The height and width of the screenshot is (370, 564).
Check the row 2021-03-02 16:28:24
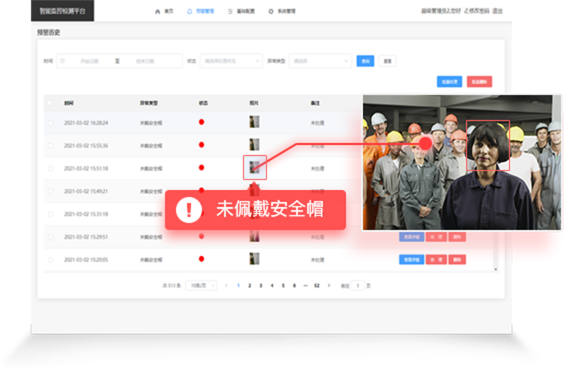pos(50,123)
